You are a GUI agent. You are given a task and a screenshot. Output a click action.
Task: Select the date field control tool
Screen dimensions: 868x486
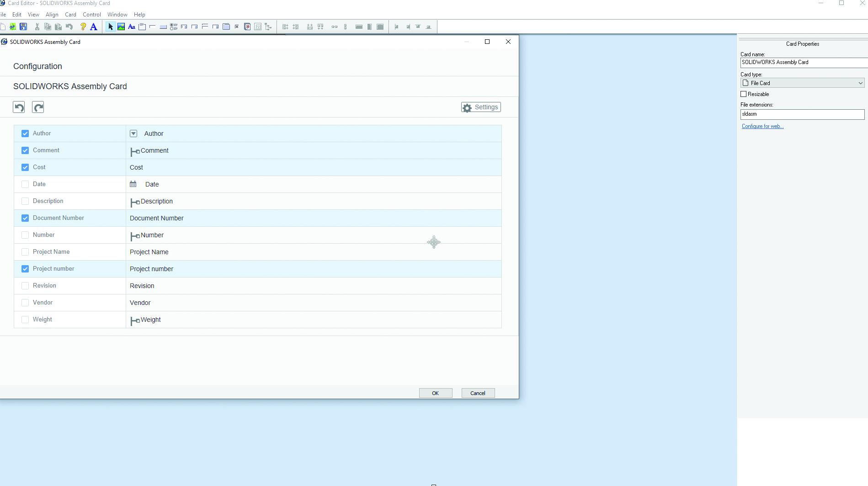click(247, 27)
